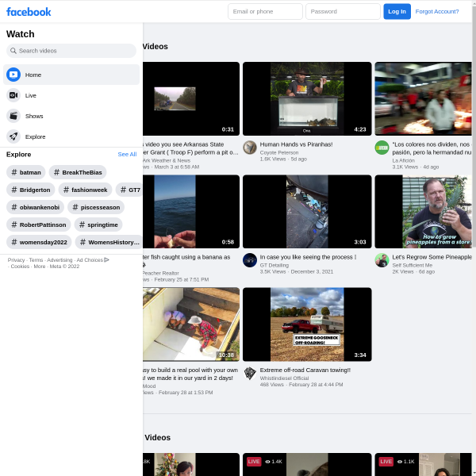
Task: Click Self Sufficient Me channel name
Action: coord(412,265)
